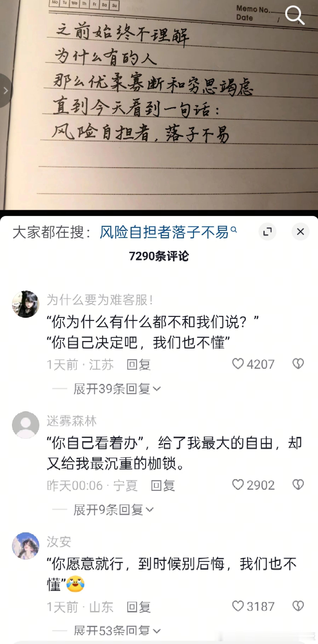Open 迷雾森林's gray default avatar
Image resolution: width=318 pixels, height=644 pixels.
tap(25, 425)
